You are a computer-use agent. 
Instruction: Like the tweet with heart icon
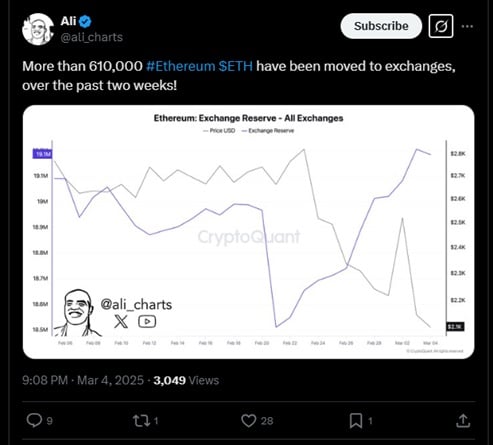[x=249, y=421]
